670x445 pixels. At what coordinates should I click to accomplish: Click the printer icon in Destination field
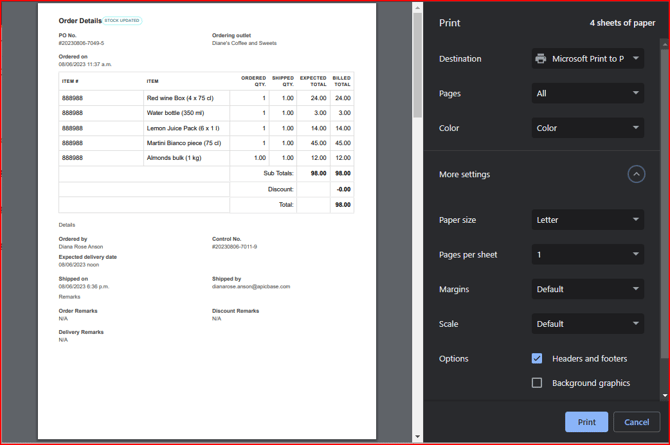tap(541, 59)
